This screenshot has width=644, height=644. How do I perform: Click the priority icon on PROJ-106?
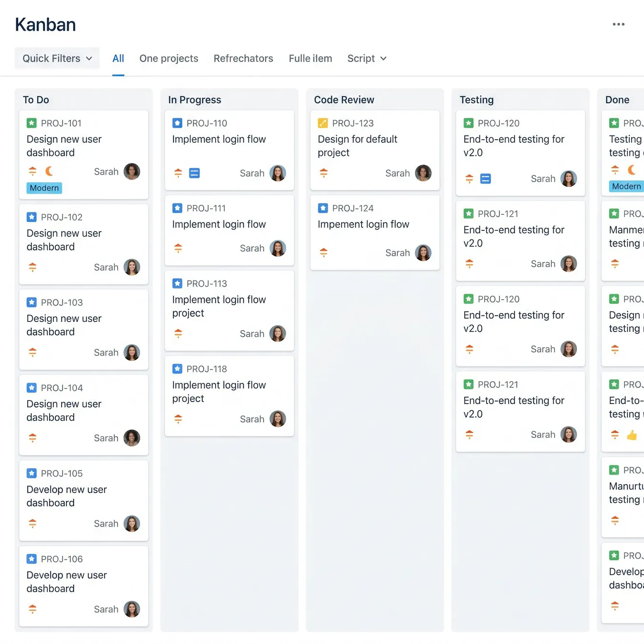32,609
